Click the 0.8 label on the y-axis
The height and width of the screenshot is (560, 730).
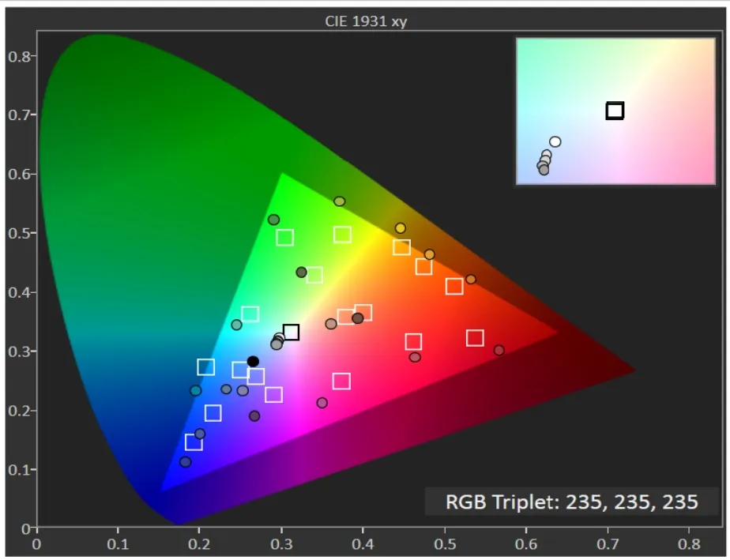click(x=19, y=56)
